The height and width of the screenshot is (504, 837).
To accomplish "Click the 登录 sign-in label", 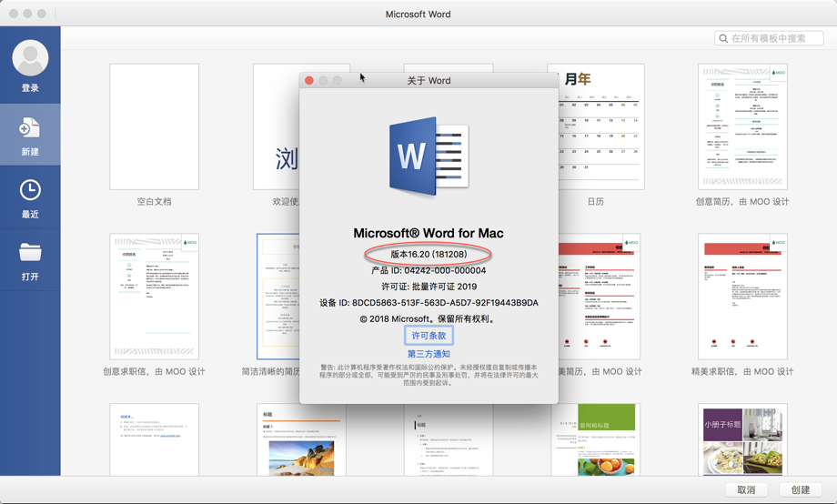I will pos(30,88).
